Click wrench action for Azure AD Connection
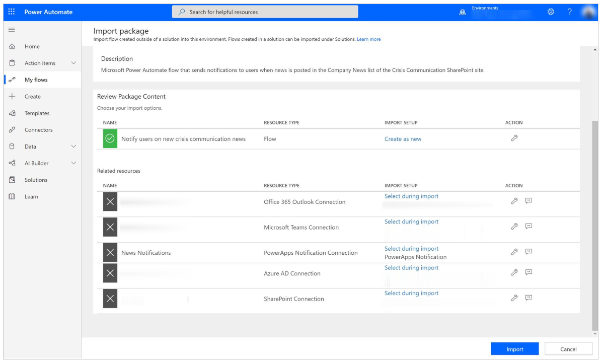The image size is (605, 364). [514, 272]
